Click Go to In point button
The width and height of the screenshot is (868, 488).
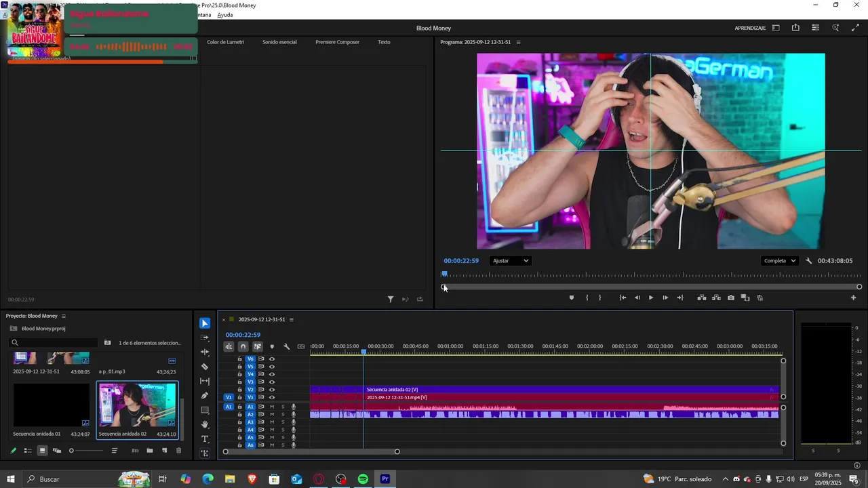[623, 298]
